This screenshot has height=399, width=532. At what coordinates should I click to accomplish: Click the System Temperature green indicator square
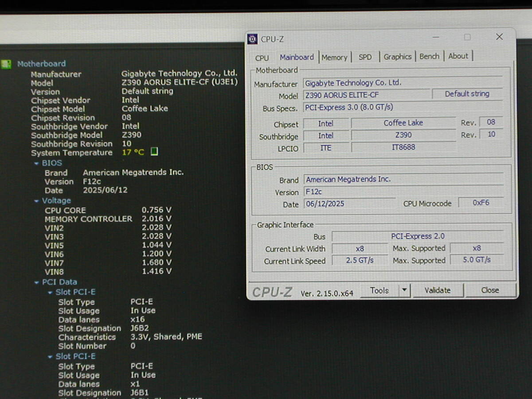point(154,152)
